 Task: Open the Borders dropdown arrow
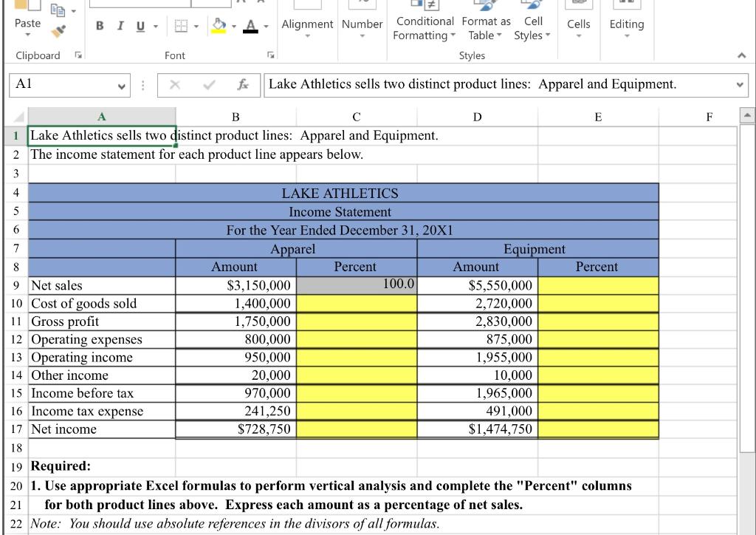click(196, 26)
